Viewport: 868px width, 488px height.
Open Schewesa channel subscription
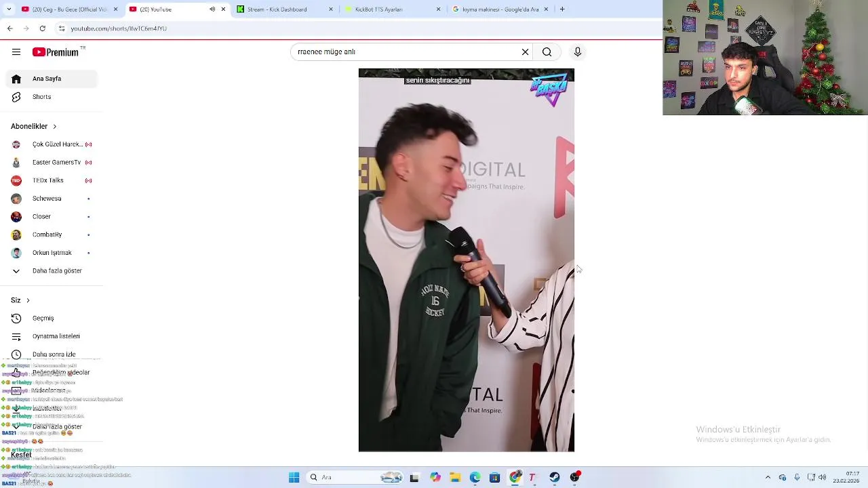[x=52, y=199]
